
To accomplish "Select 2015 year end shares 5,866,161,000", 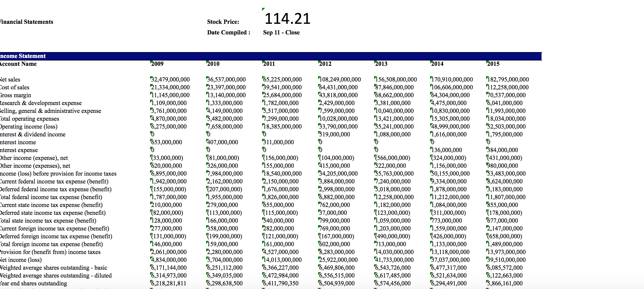I will pyautogui.click(x=505, y=283).
